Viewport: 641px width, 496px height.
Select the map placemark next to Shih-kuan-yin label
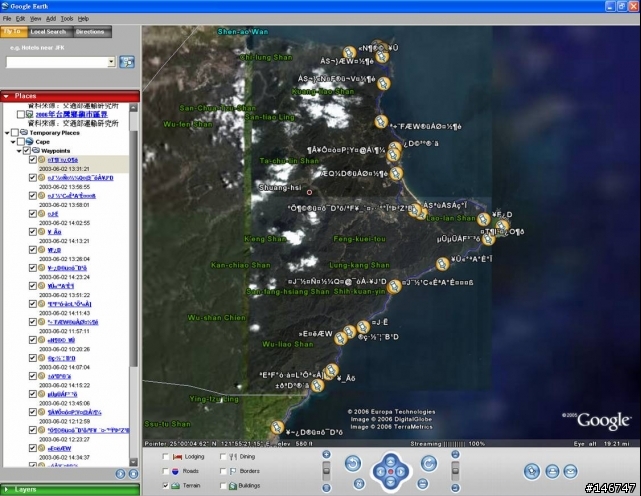394,286
